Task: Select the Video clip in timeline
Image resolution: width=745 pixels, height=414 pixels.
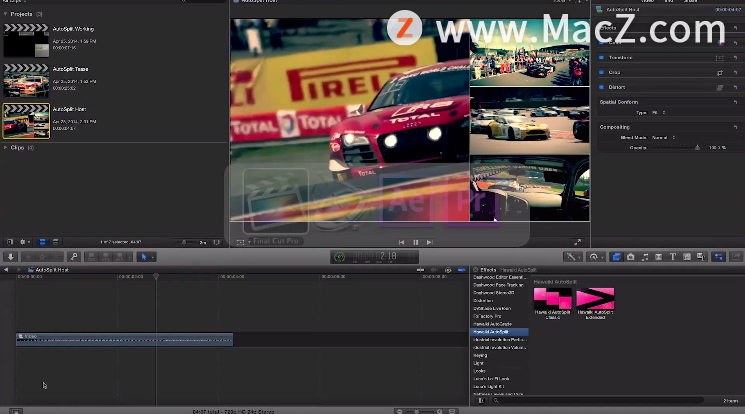Action: (x=124, y=339)
